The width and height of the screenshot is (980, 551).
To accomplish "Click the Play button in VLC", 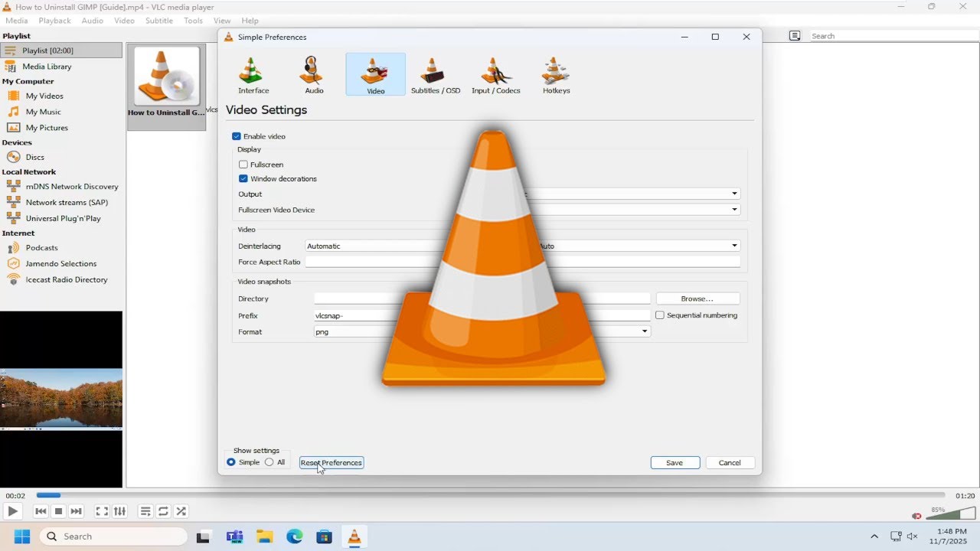I will (x=12, y=511).
